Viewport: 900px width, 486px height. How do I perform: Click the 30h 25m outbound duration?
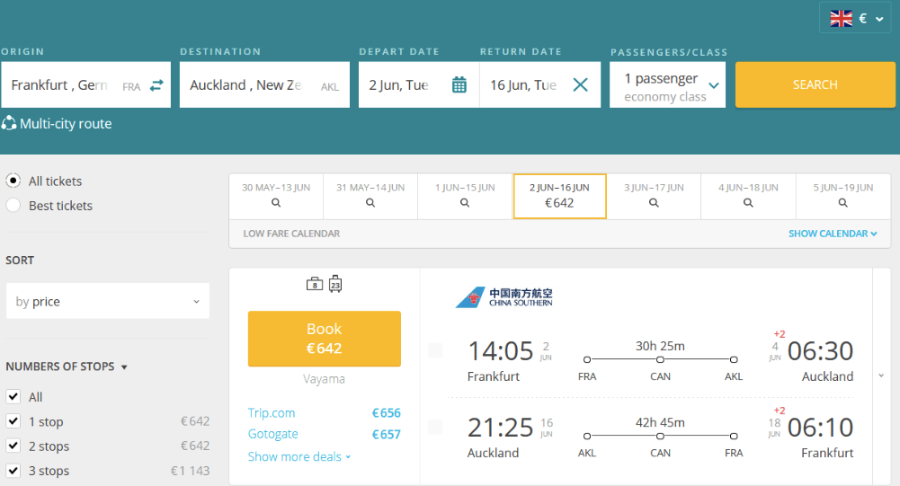(660, 346)
